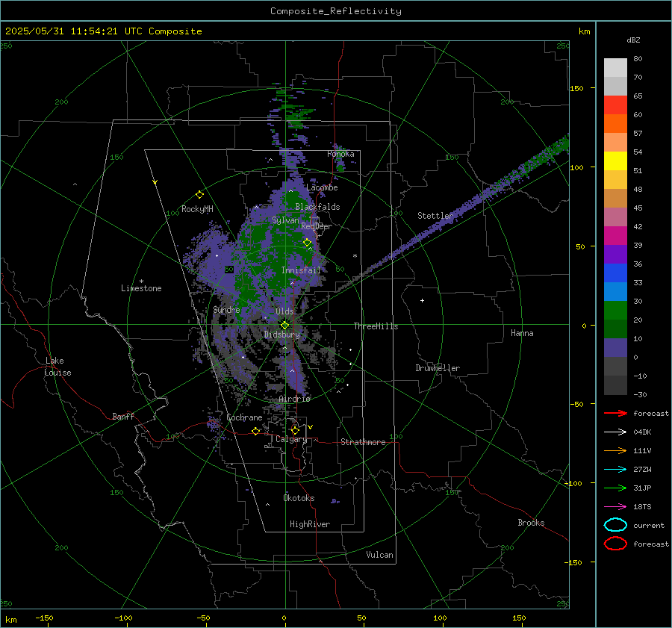The width and height of the screenshot is (672, 628).
Task: Click the red forecast arrow legend icon
Action: click(615, 413)
